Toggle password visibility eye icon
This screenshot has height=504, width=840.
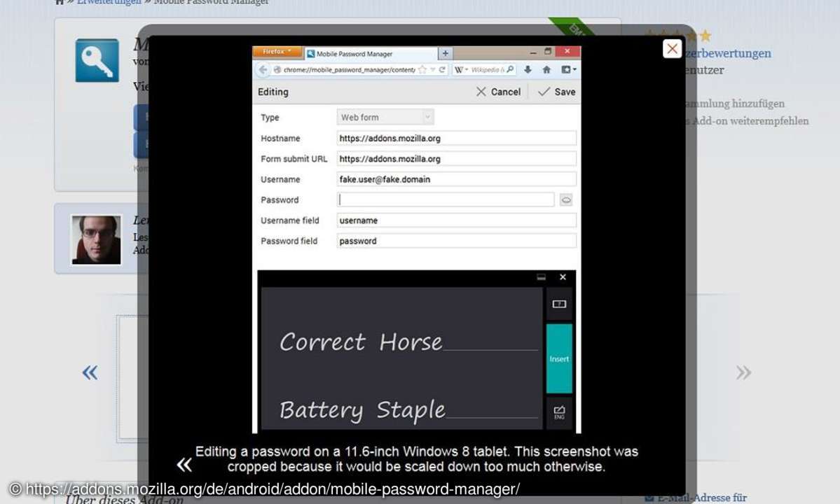click(x=565, y=200)
